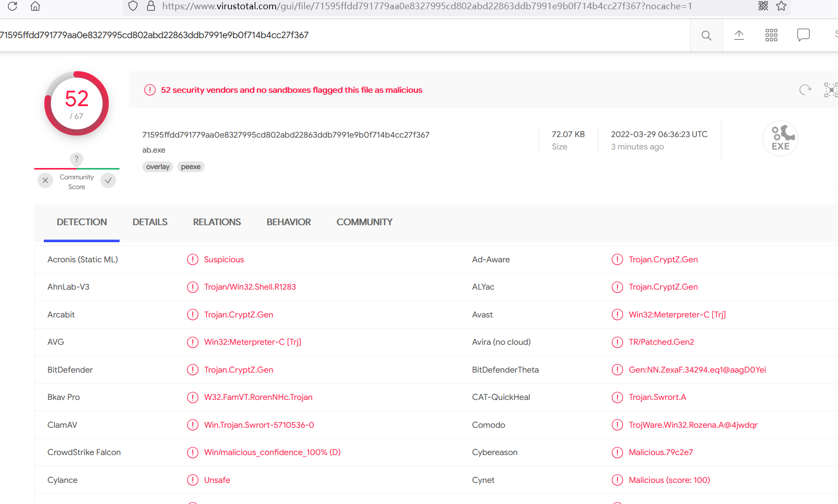Open the comments speech bubble icon
This screenshot has width=838, height=504.
(x=803, y=35)
